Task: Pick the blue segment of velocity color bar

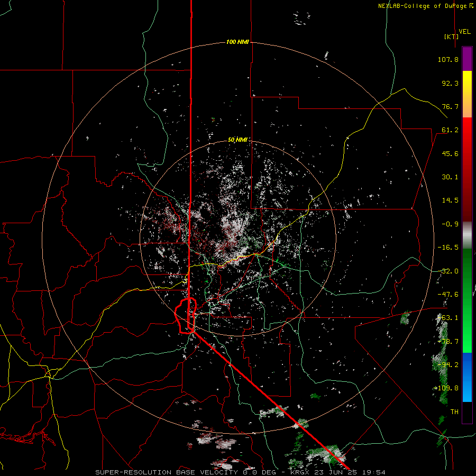Action: (467, 377)
